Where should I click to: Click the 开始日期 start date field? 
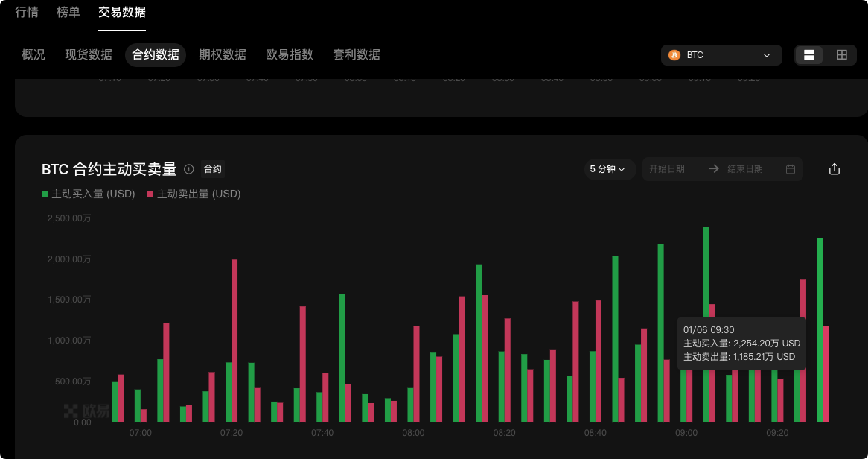[667, 169]
